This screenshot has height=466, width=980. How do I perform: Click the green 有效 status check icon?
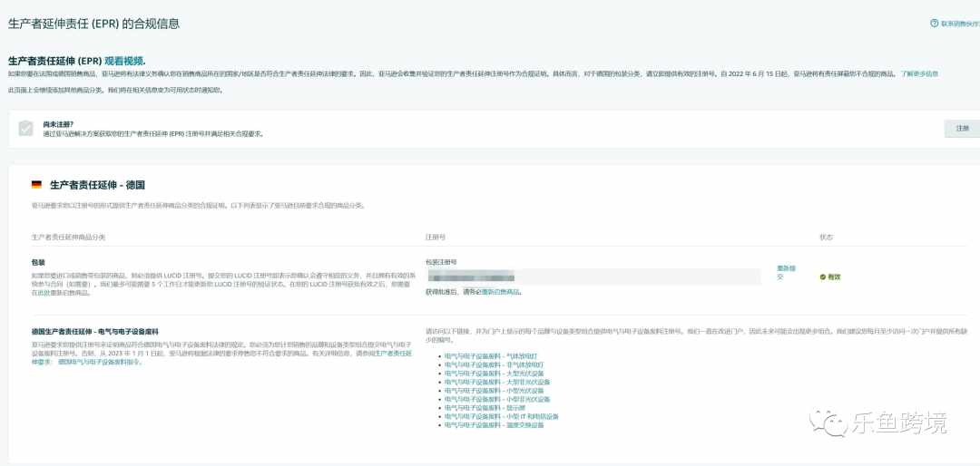pyautogui.click(x=823, y=277)
